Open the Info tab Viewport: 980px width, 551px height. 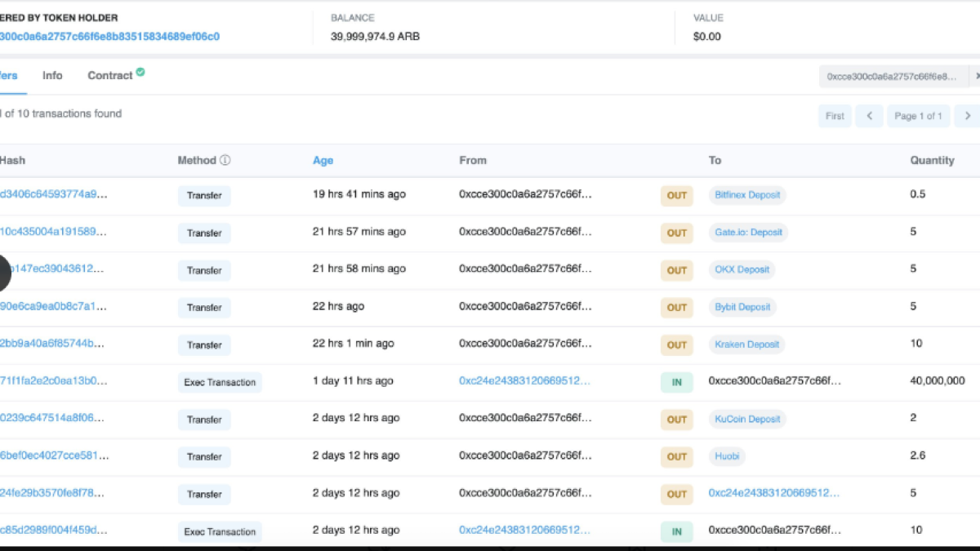(52, 75)
